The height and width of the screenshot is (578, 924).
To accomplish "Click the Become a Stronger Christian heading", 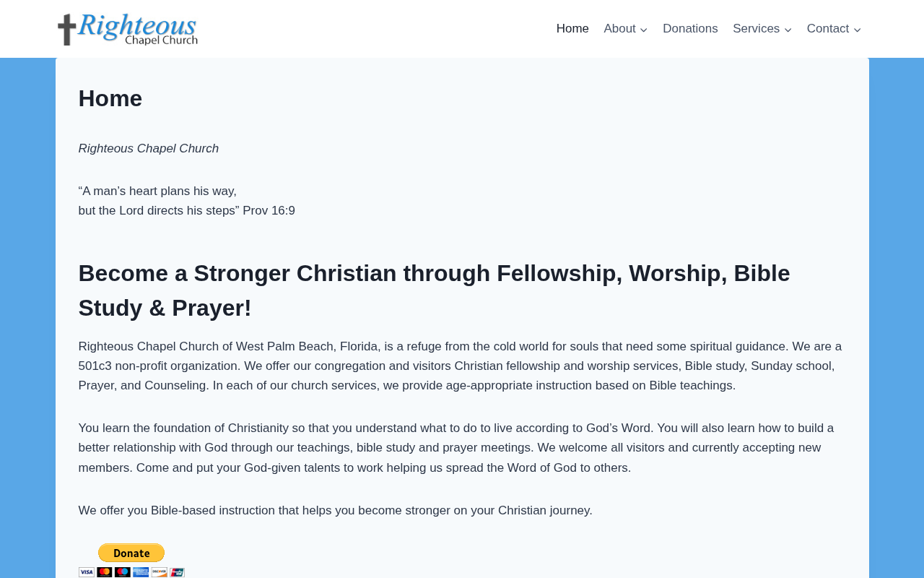I will point(435,290).
